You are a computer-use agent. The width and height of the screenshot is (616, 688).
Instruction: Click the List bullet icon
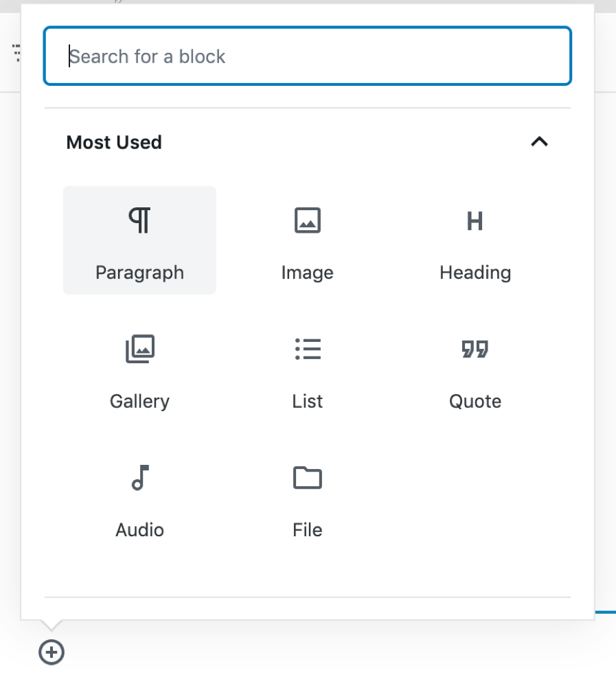click(307, 349)
